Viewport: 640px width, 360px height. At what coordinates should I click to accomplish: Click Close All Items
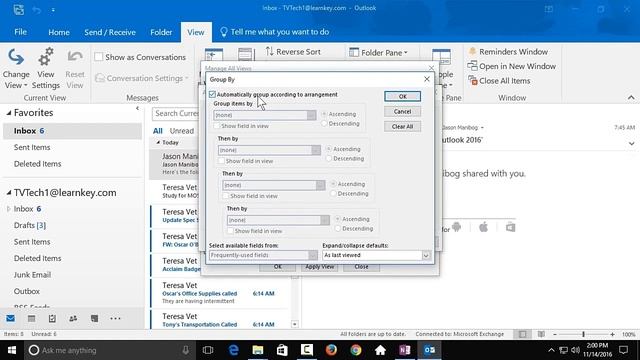[x=499, y=81]
